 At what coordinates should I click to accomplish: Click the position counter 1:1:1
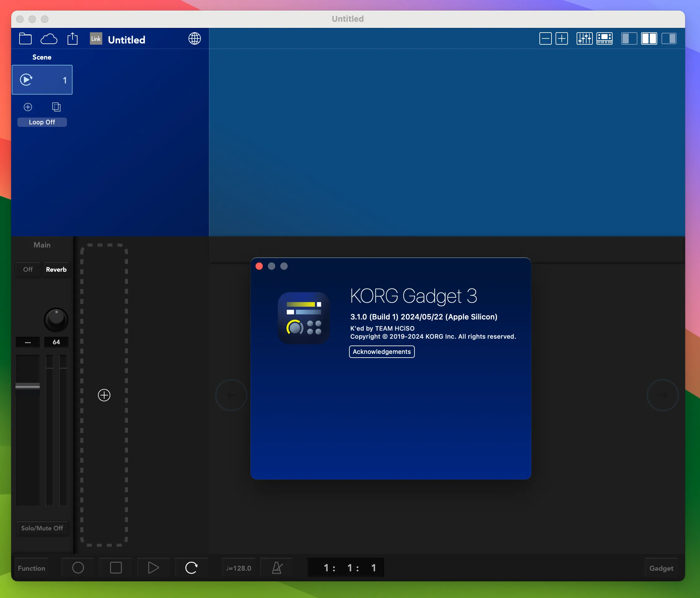pyautogui.click(x=346, y=568)
